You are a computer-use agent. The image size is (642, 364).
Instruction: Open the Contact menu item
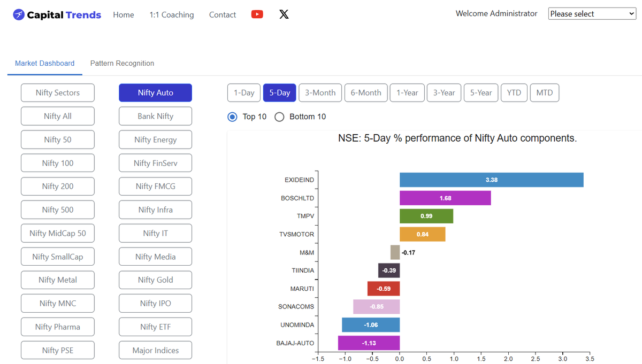[x=223, y=15]
